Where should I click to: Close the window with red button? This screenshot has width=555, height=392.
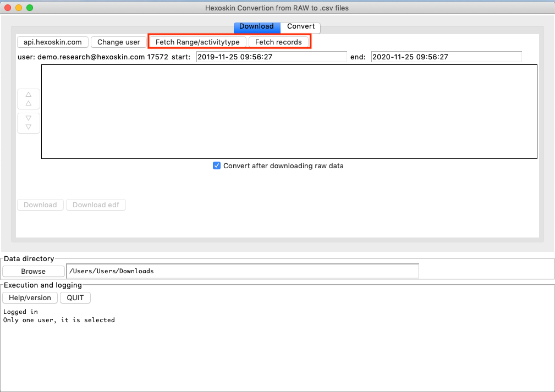(8, 8)
